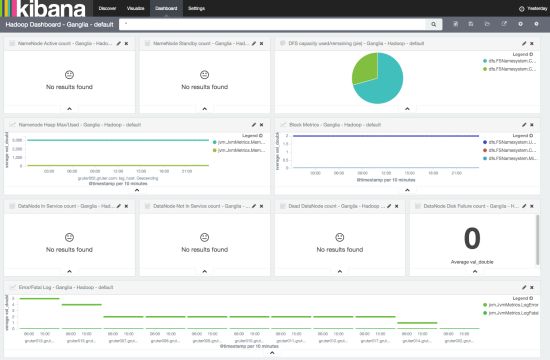Image resolution: width=550 pixels, height=360 pixels.
Task: Expand the Dead DataNode count spy chevron
Action: coord(340,271)
